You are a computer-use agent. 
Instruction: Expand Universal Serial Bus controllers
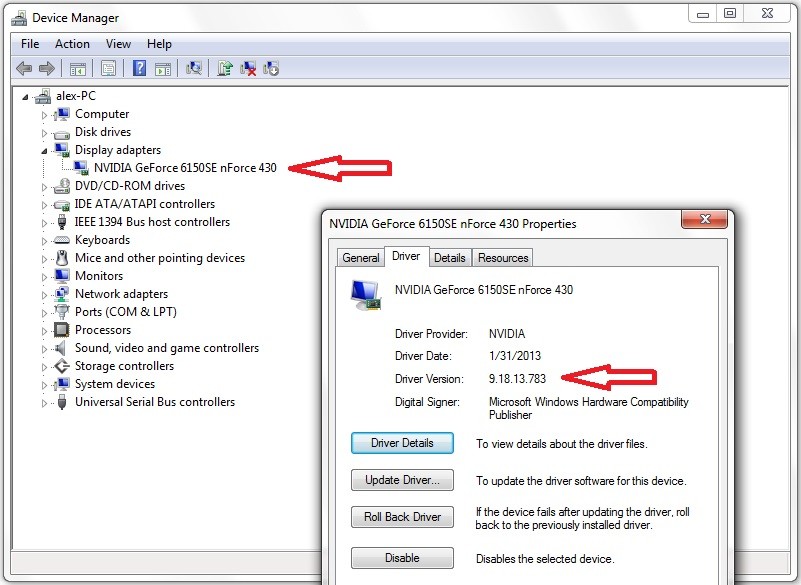click(x=44, y=403)
